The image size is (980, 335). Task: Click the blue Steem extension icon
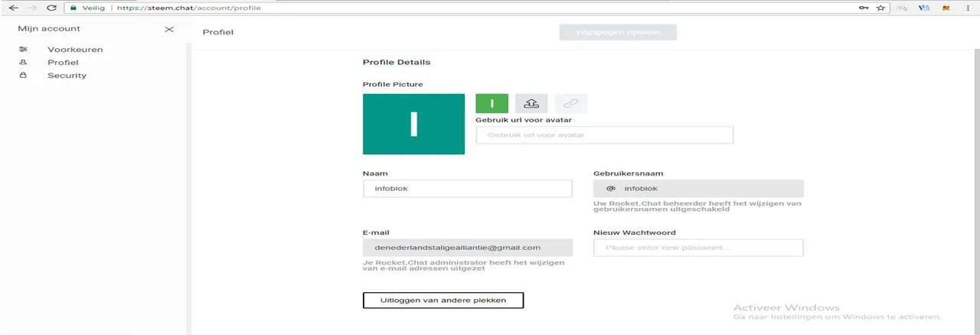click(924, 8)
